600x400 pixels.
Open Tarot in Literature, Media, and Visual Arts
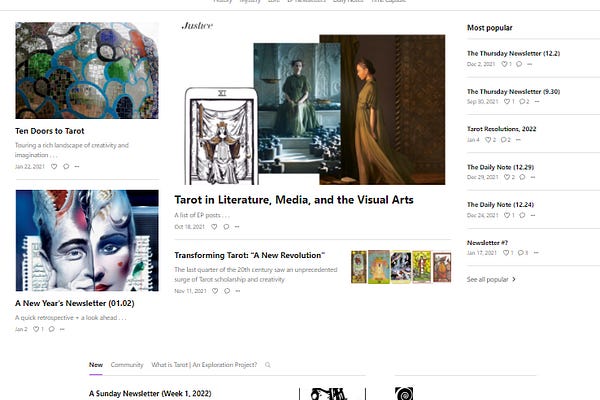click(x=294, y=200)
